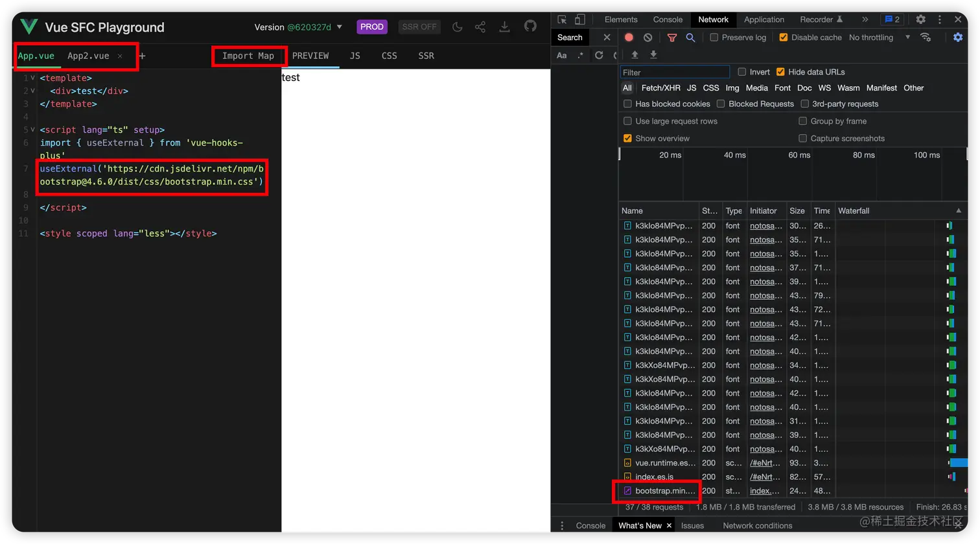Enable 3rd-party requests checkbox
Viewport: 980px width, 544px height.
[x=804, y=104]
